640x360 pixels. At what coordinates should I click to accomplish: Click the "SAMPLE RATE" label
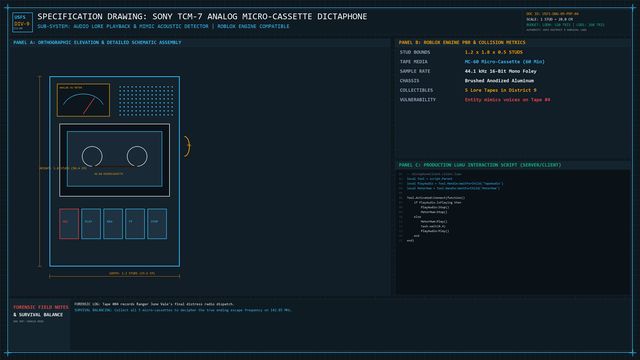[415, 71]
